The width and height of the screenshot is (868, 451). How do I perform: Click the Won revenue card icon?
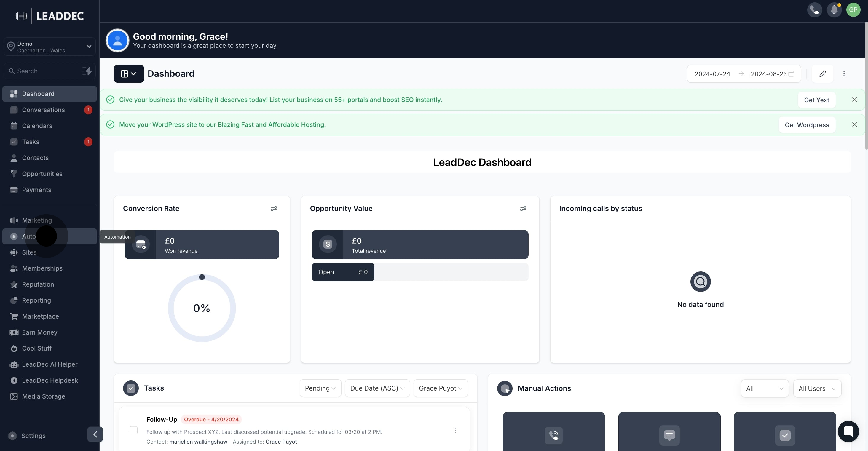tap(141, 244)
